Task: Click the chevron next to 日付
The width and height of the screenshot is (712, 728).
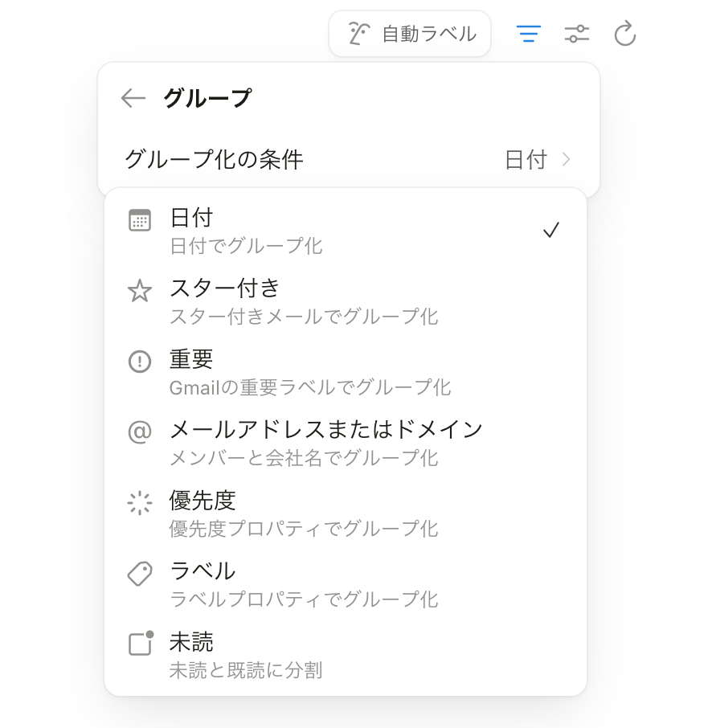Action: point(567,159)
